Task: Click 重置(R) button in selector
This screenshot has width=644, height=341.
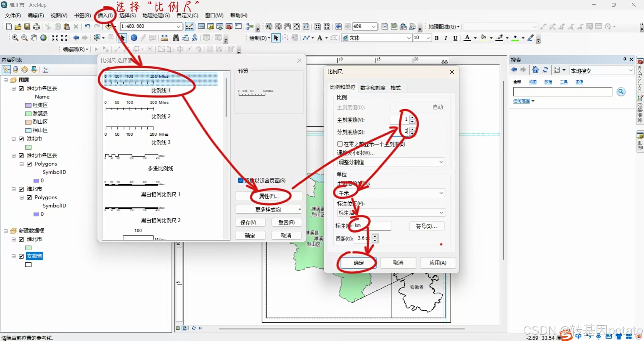Action: point(286,222)
